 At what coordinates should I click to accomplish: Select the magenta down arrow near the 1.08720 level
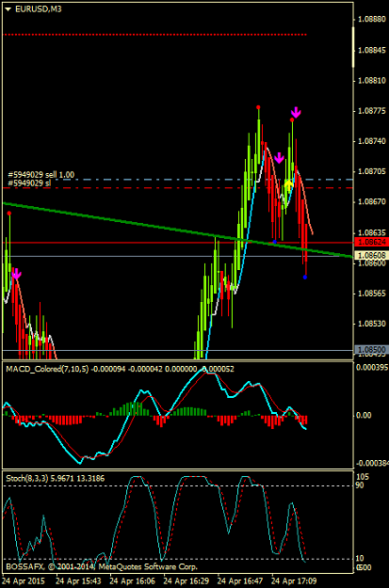click(x=279, y=158)
